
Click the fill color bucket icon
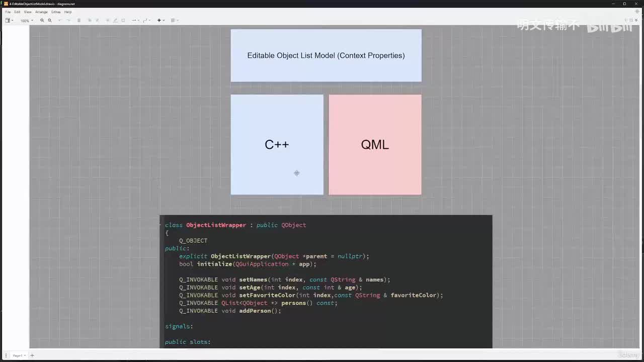[x=108, y=21]
